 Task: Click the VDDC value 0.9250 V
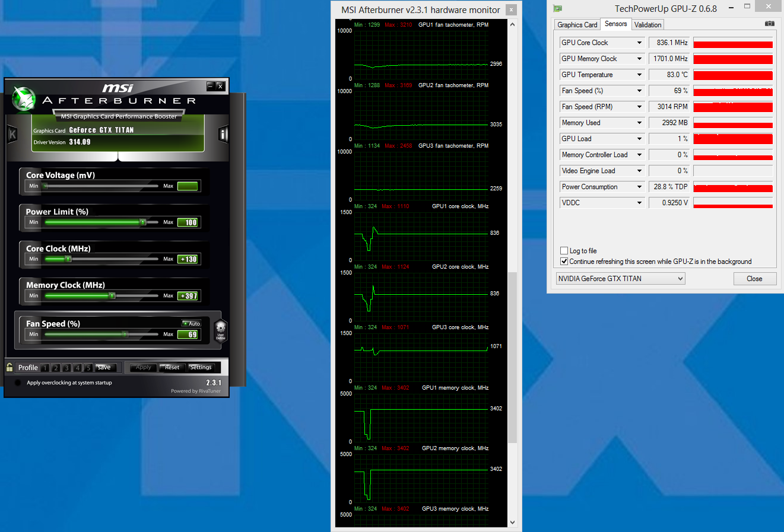tap(669, 203)
